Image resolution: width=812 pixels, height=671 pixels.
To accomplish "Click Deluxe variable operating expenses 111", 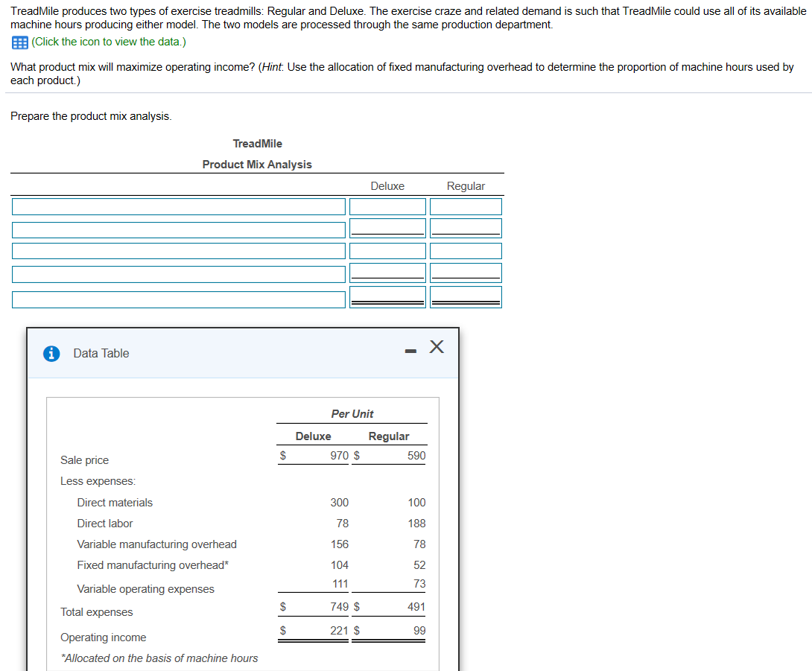I will coord(340,584).
